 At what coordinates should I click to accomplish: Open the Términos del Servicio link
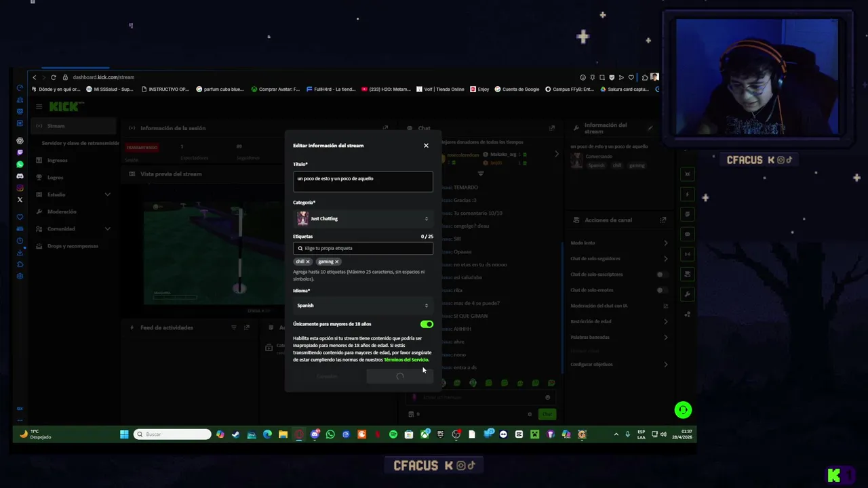point(406,360)
